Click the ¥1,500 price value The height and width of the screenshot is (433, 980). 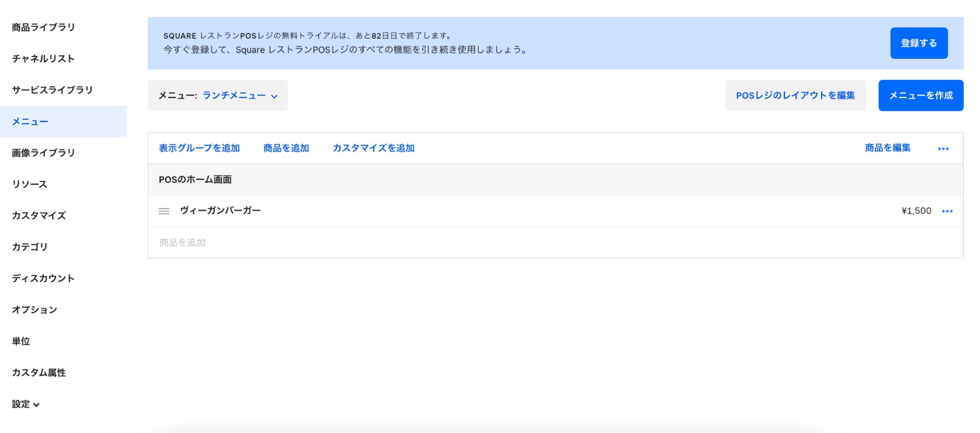pyautogui.click(x=916, y=211)
